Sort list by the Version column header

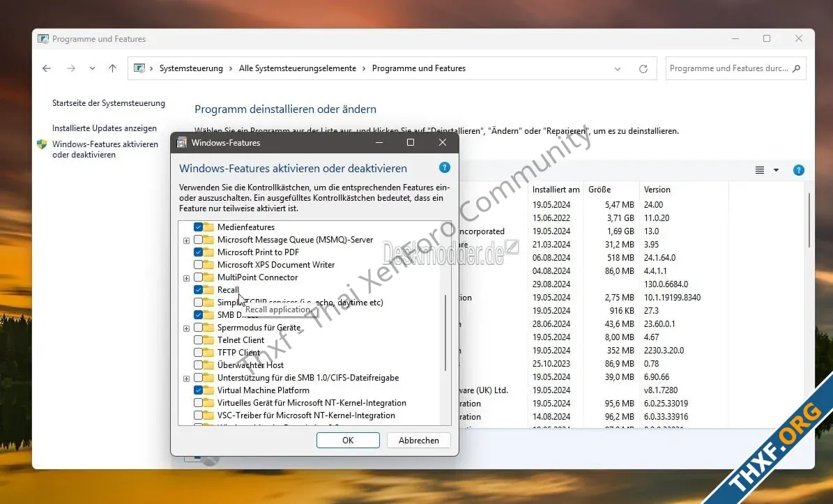click(684, 190)
